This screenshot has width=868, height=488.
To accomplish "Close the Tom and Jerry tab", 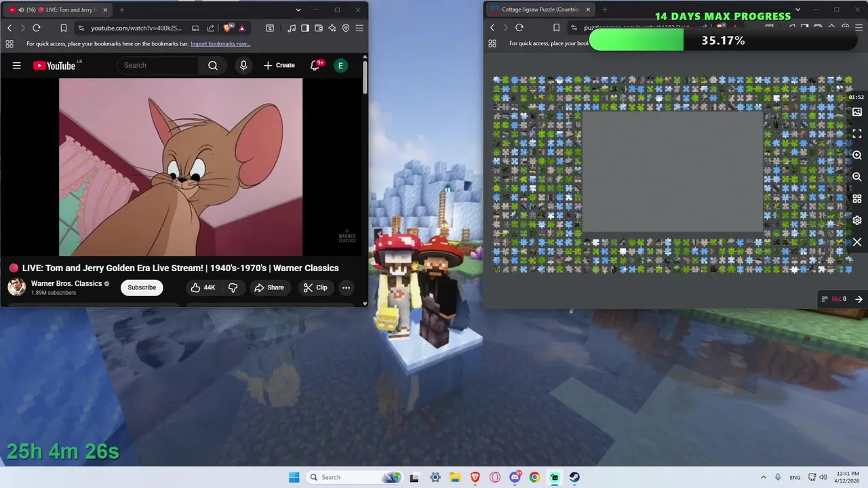I will pyautogui.click(x=104, y=10).
